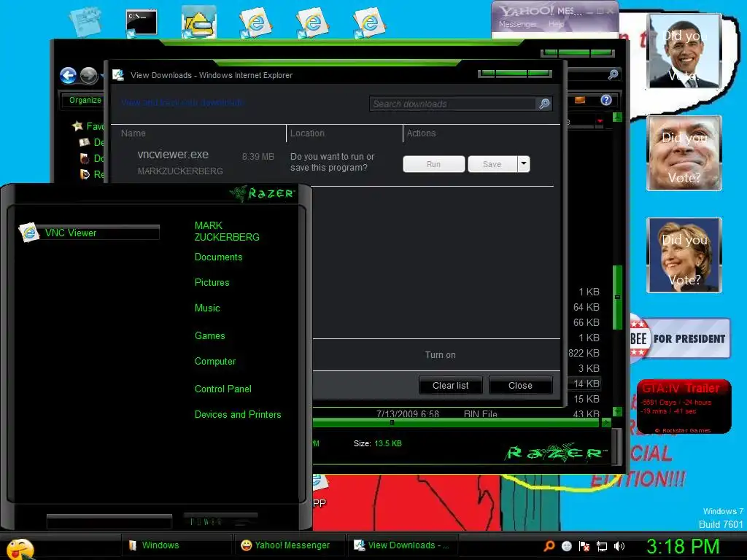Click Explorer scrollbar down arrow
Screen dimensions: 747x560
[617, 411]
